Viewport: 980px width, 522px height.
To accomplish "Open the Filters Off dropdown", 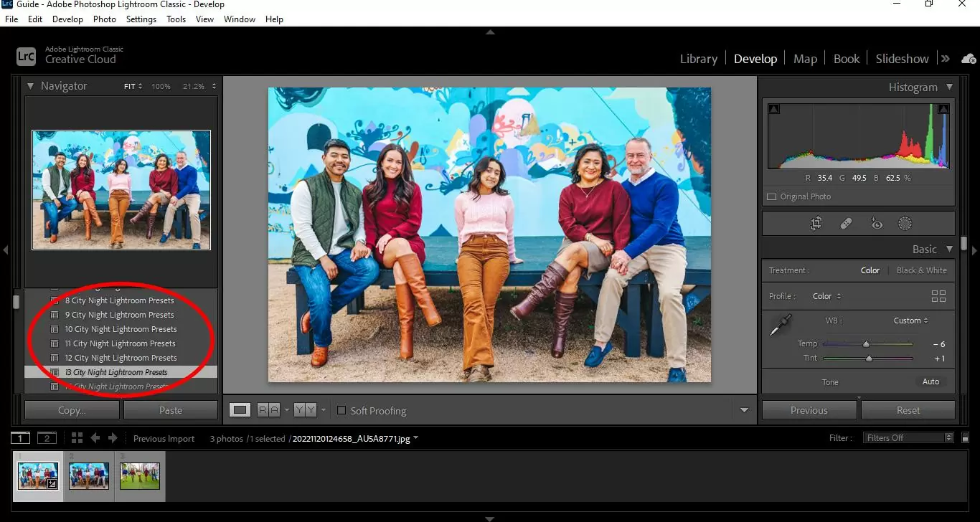I will 908,438.
